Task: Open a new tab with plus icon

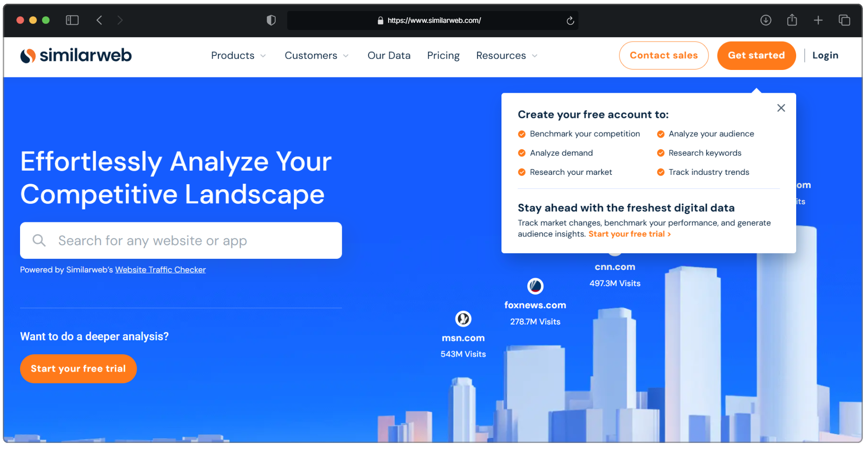Action: [818, 20]
